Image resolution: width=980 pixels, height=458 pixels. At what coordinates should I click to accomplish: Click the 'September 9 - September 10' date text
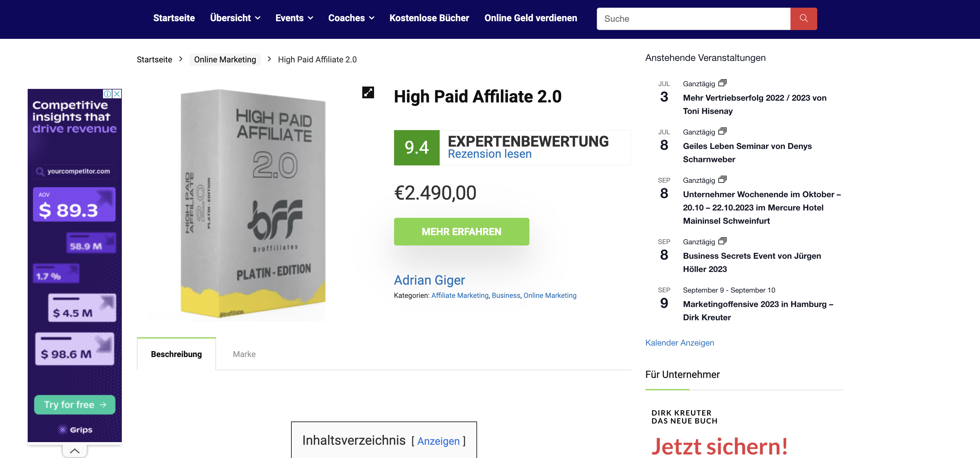(x=729, y=290)
